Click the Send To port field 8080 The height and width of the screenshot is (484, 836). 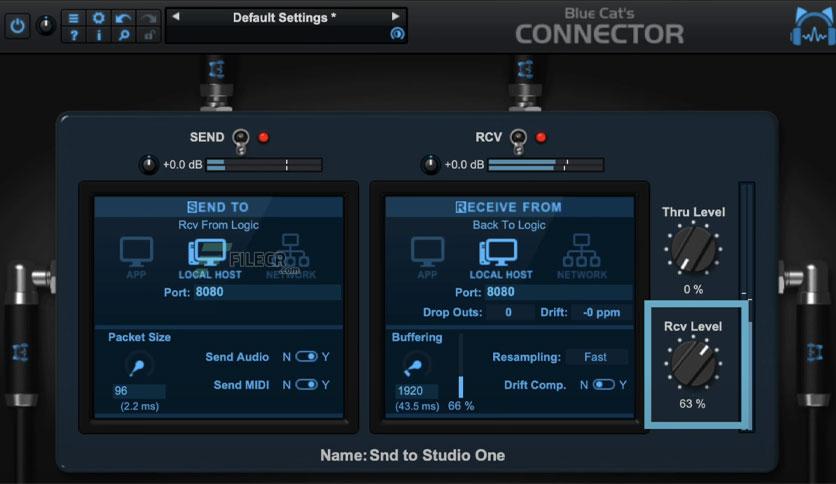(x=267, y=292)
